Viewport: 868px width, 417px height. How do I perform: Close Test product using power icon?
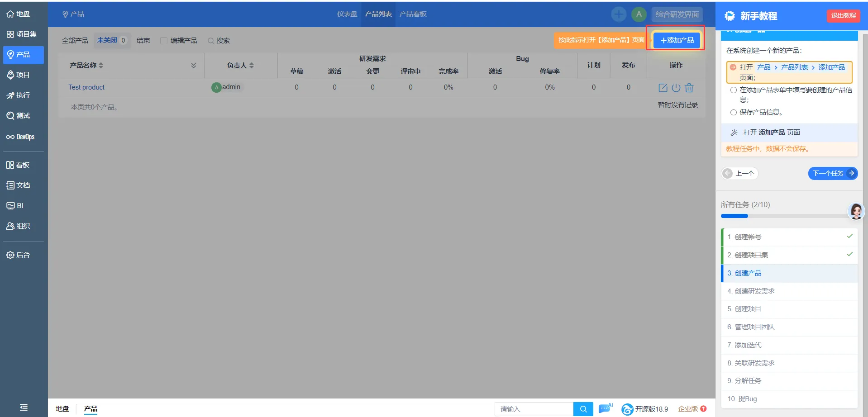point(676,88)
